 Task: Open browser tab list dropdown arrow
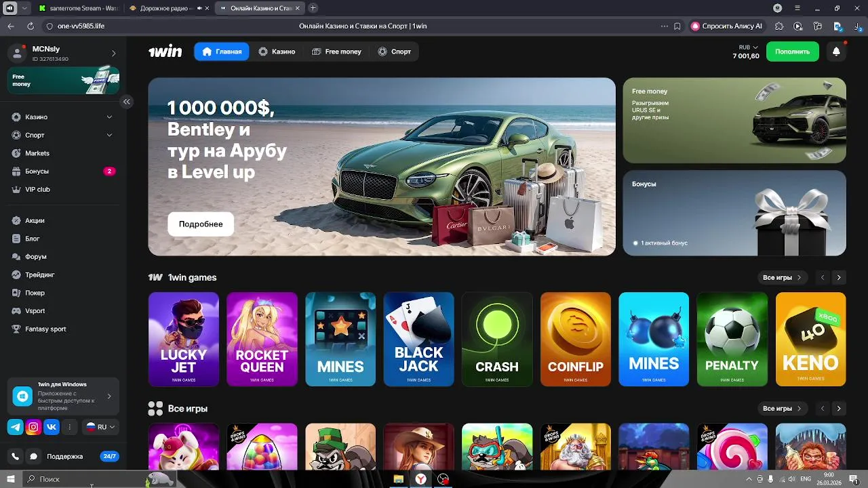[25, 8]
